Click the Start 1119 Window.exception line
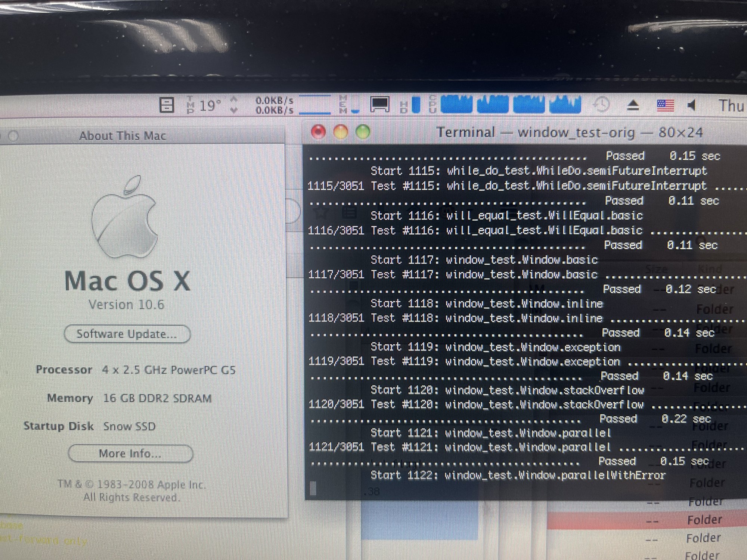747x560 pixels. 495,347
